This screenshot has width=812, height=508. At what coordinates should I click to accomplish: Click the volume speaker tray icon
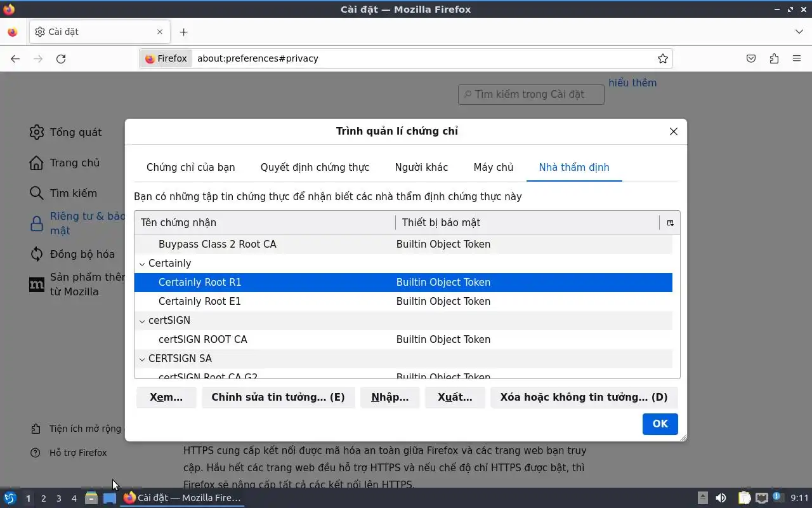[721, 498]
